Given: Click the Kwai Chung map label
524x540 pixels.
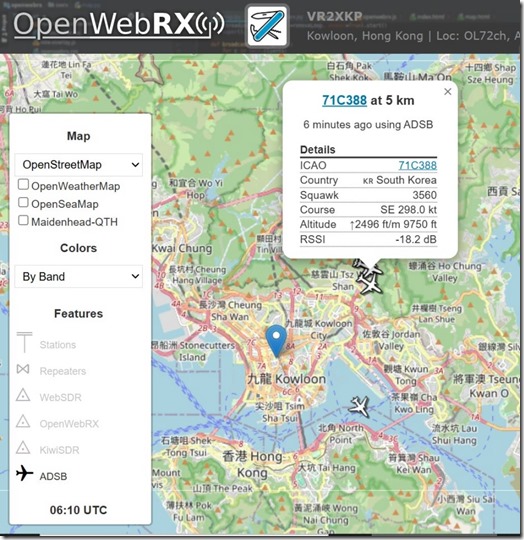Looking at the screenshot, I should tap(182, 248).
